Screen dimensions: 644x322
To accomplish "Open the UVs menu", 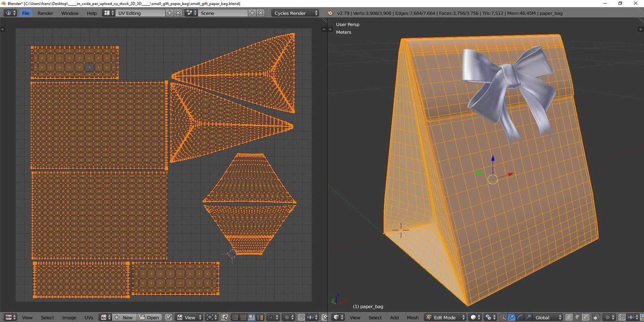I will [89, 317].
